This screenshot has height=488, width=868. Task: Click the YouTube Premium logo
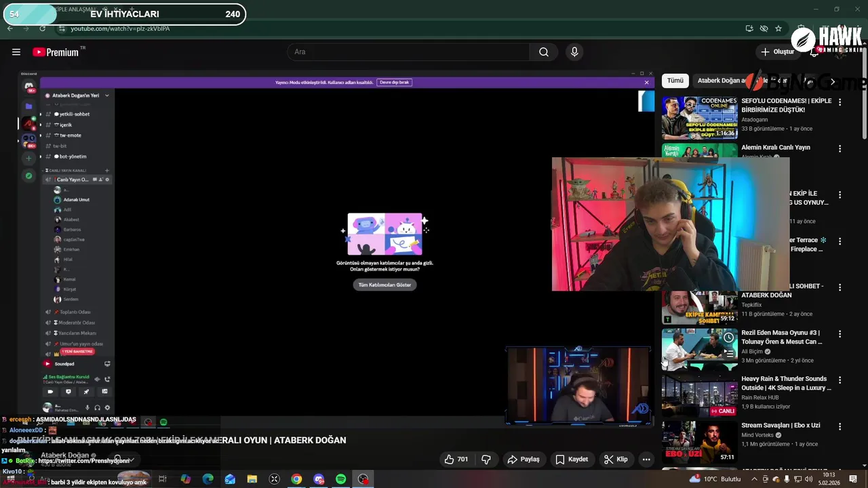[x=58, y=52]
